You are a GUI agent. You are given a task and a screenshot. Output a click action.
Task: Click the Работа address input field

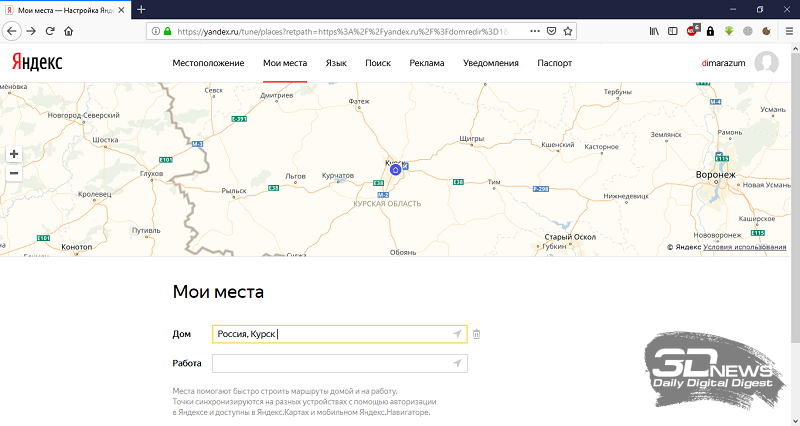coord(340,363)
